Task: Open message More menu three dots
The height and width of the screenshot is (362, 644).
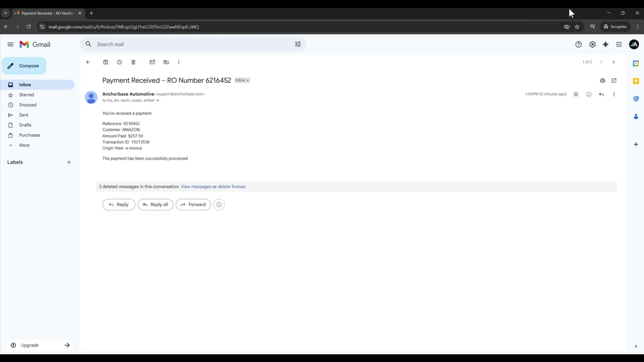Action: (x=614, y=94)
